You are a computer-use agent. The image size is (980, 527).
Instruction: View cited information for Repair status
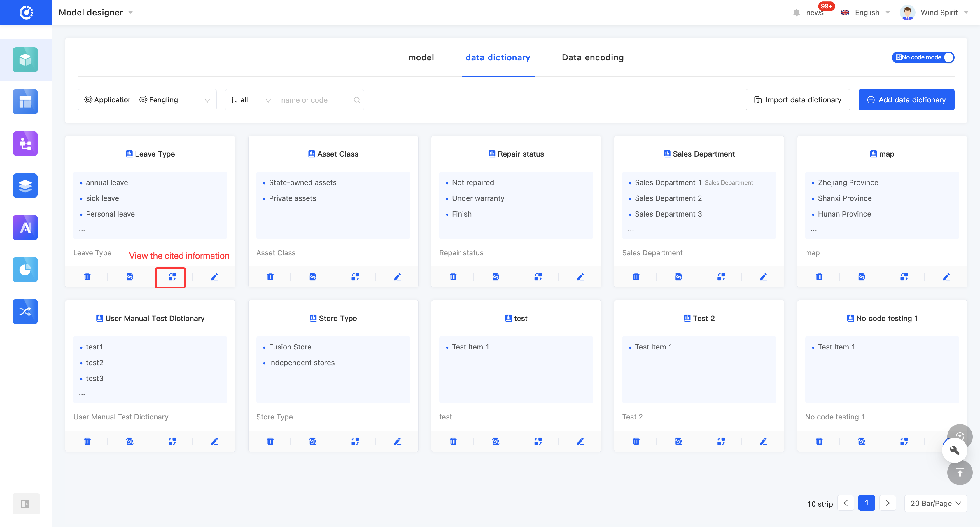click(538, 277)
